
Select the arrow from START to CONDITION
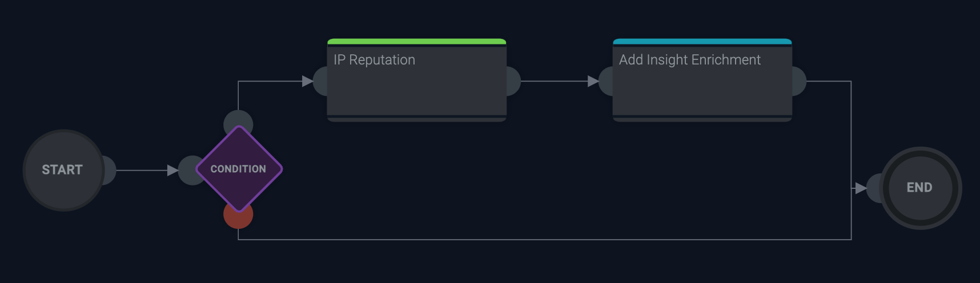tap(143, 170)
